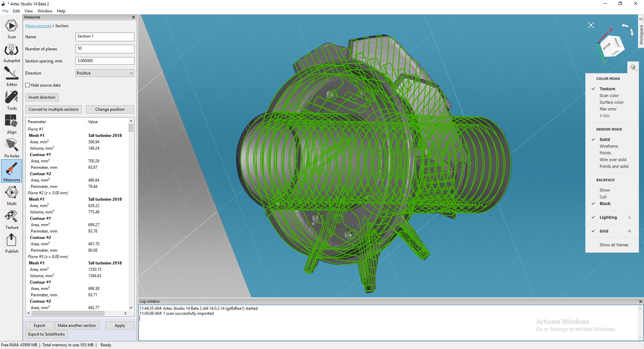
Task: Click Export to SolidWorks button
Action: (47, 334)
